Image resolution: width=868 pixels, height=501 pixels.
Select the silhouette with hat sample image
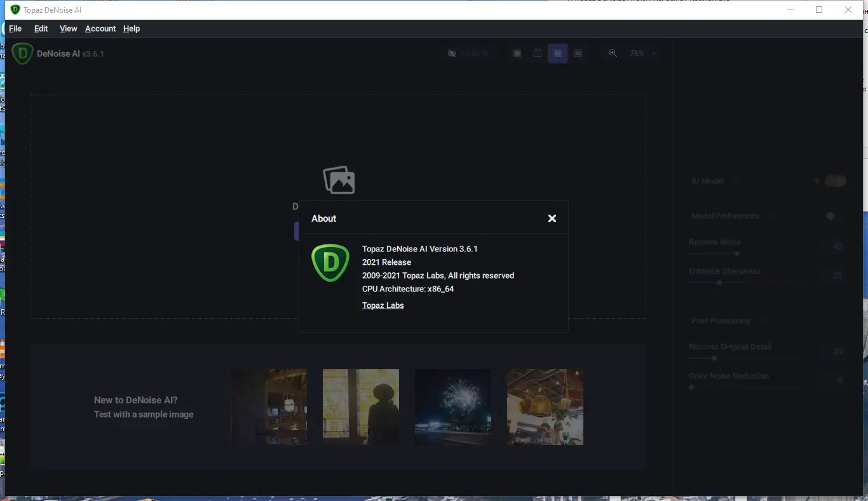click(361, 407)
